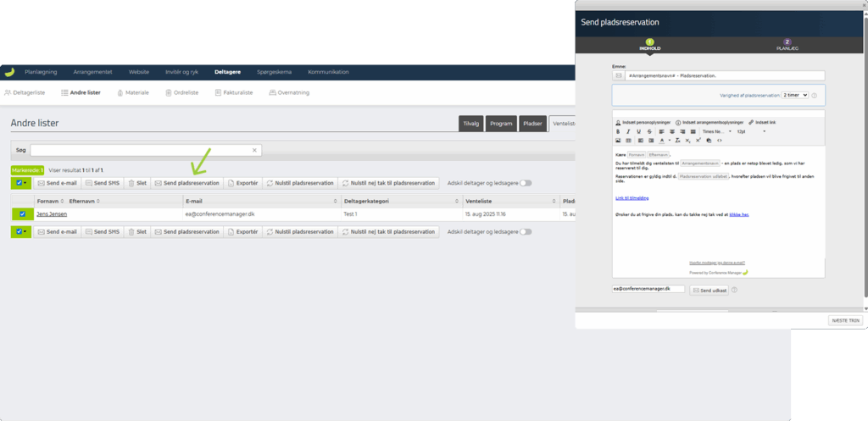Open the Planlægning menu
Viewport: 868px width, 421px height.
coord(41,72)
